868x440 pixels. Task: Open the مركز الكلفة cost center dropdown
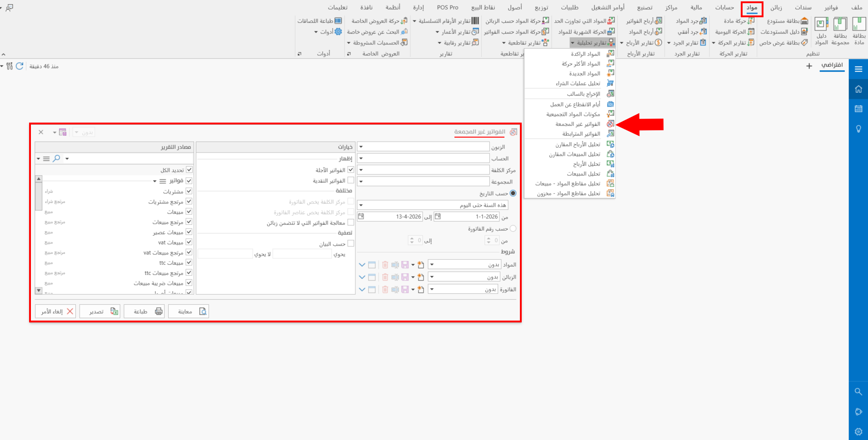(x=361, y=170)
